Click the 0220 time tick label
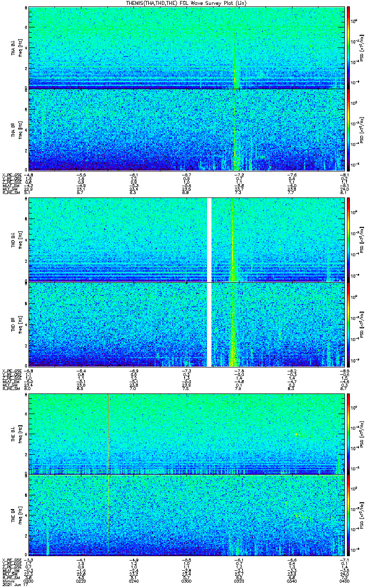 pyautogui.click(x=81, y=581)
